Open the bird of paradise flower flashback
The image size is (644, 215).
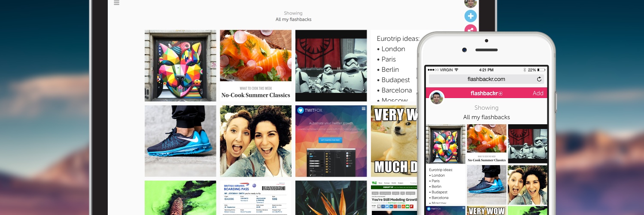[331, 198]
